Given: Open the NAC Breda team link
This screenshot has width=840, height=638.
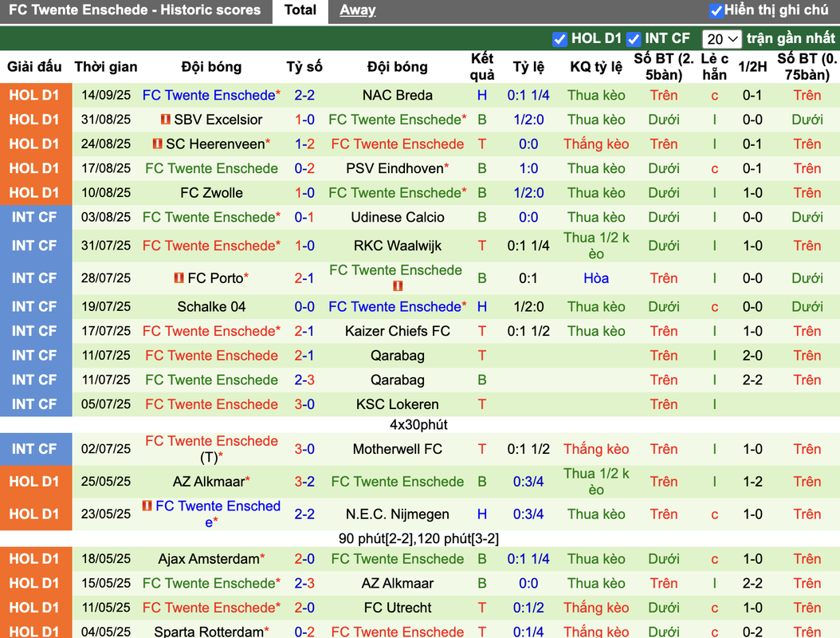Looking at the screenshot, I should point(398,96).
